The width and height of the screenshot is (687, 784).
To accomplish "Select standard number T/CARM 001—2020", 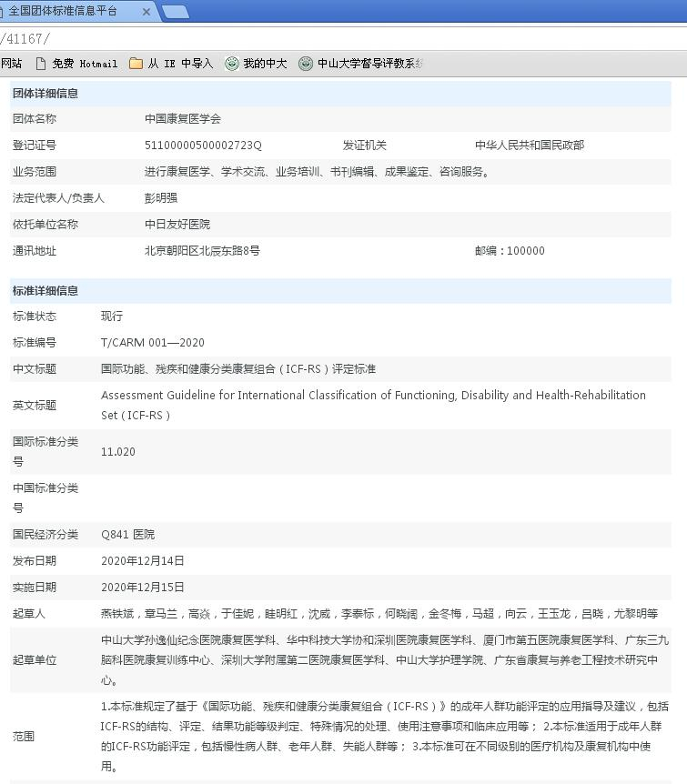I will coord(153,343).
